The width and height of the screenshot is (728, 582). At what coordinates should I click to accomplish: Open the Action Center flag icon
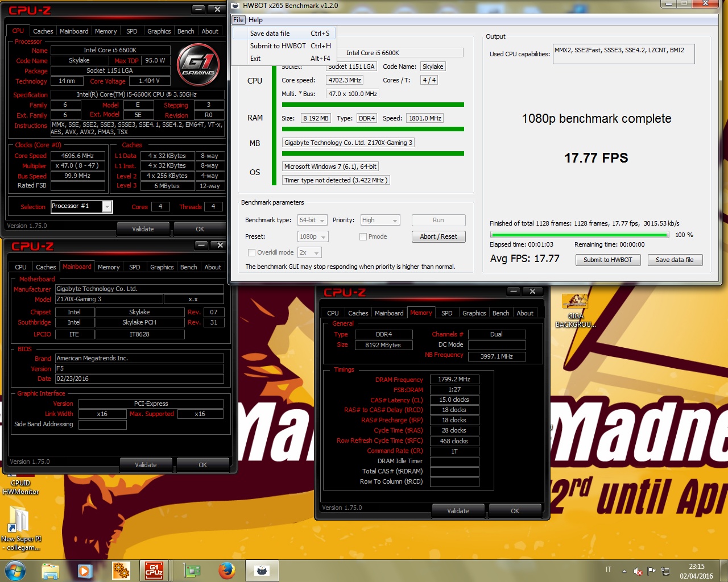[x=652, y=571]
